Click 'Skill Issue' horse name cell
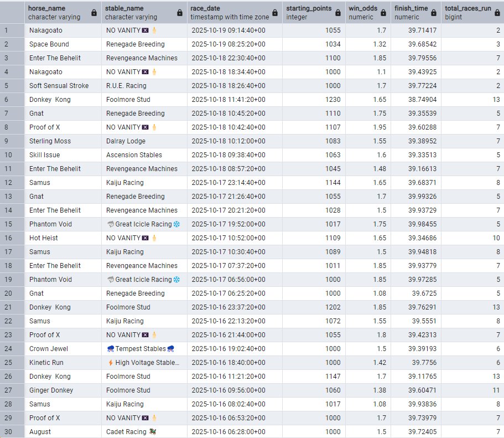 63,155
